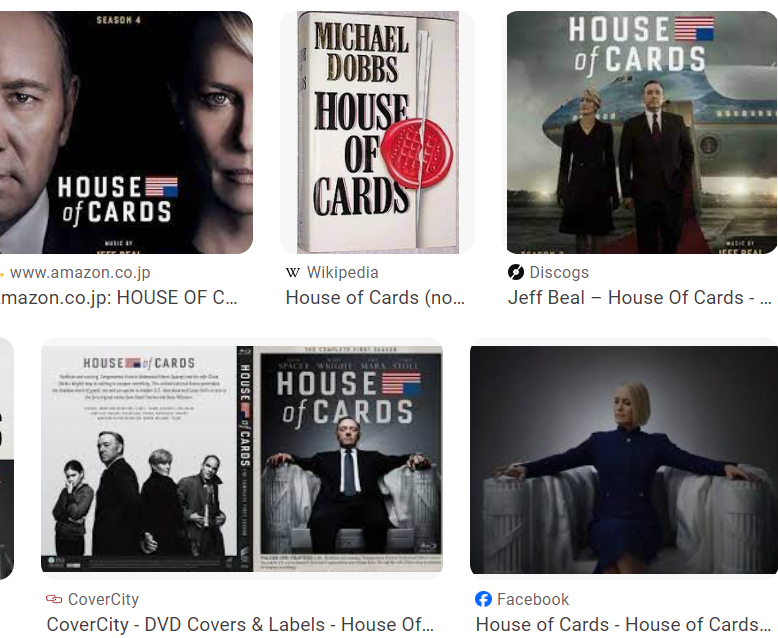The height and width of the screenshot is (638, 778).
Task: Click the Wikipedia favicon icon
Action: pos(293,272)
